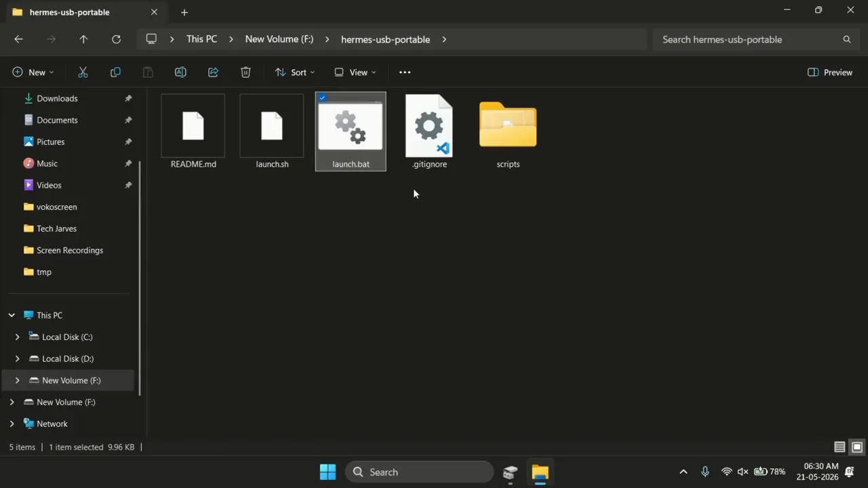Click the microphone tray icon
The height and width of the screenshot is (488, 868).
pos(705,472)
